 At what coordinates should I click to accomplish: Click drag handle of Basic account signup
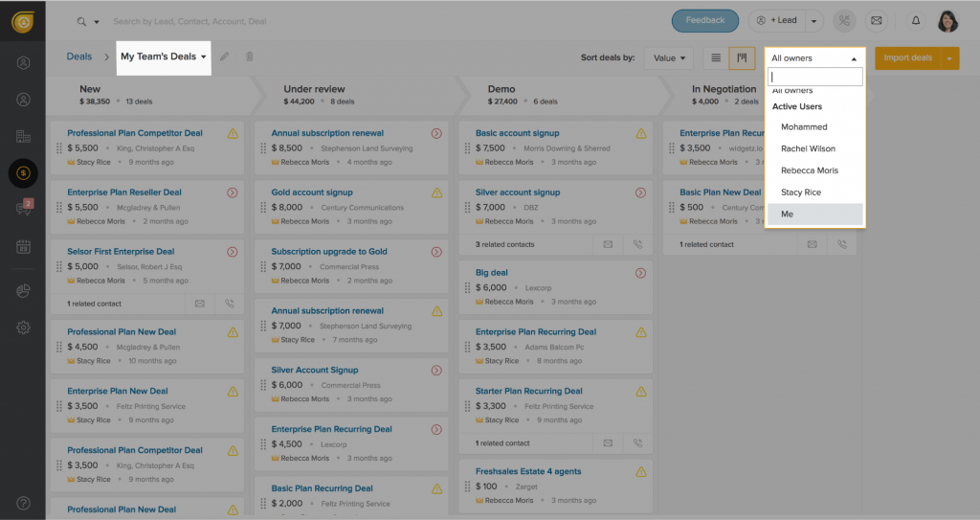[x=467, y=148]
